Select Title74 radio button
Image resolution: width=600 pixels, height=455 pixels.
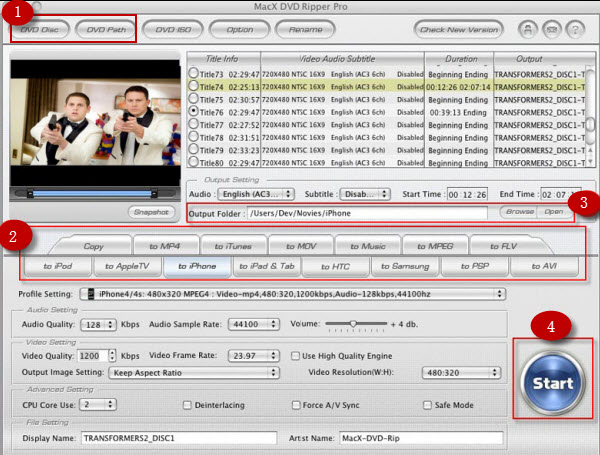click(194, 85)
